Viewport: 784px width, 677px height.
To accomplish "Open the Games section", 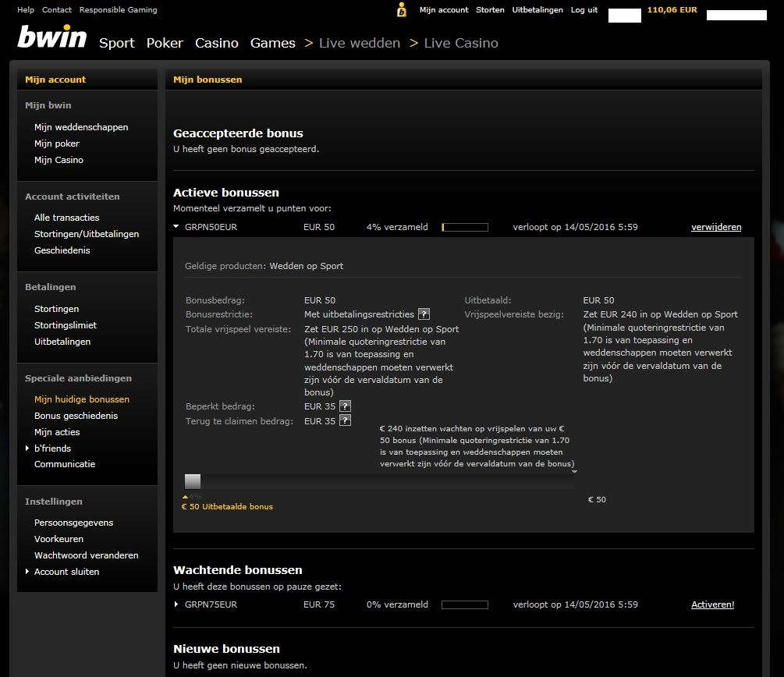I will (x=273, y=43).
